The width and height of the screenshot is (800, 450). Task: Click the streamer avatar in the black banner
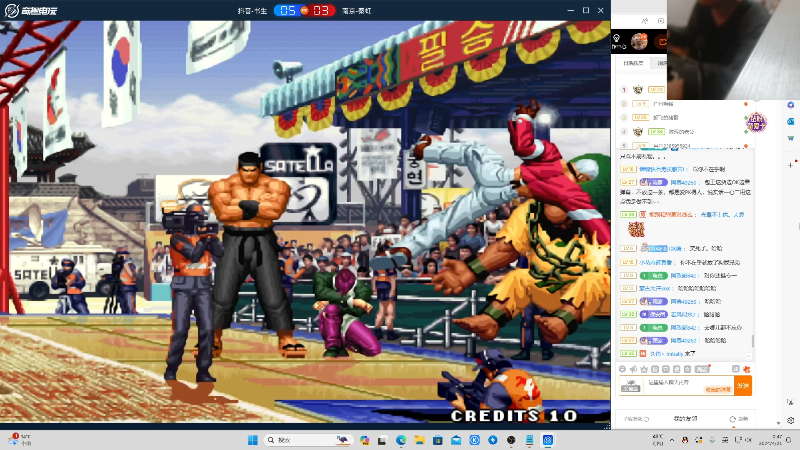pyautogui.click(x=639, y=41)
